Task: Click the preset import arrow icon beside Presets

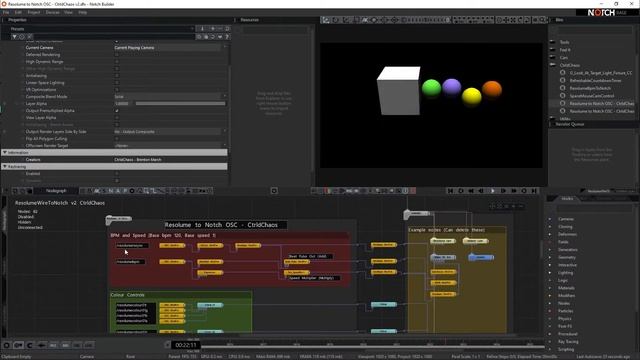Action: [202, 29]
